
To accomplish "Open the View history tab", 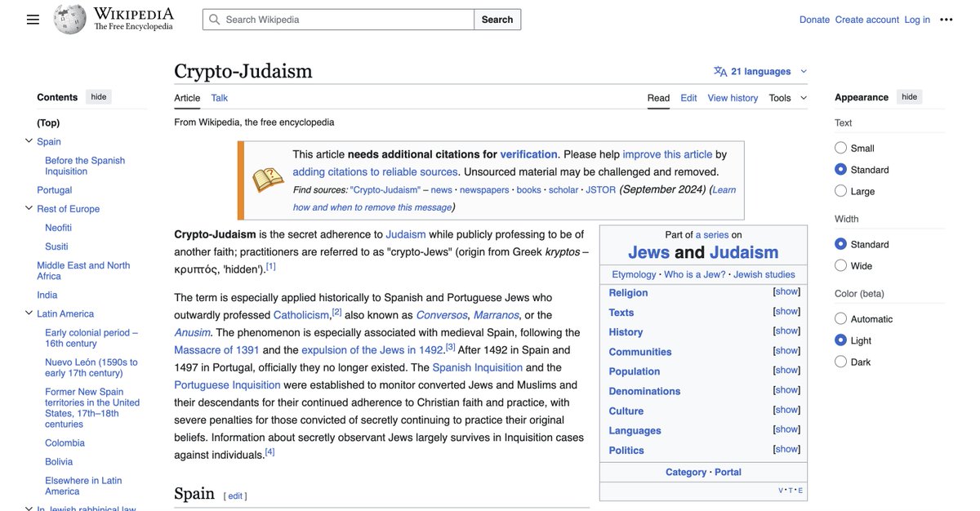I will coord(733,98).
